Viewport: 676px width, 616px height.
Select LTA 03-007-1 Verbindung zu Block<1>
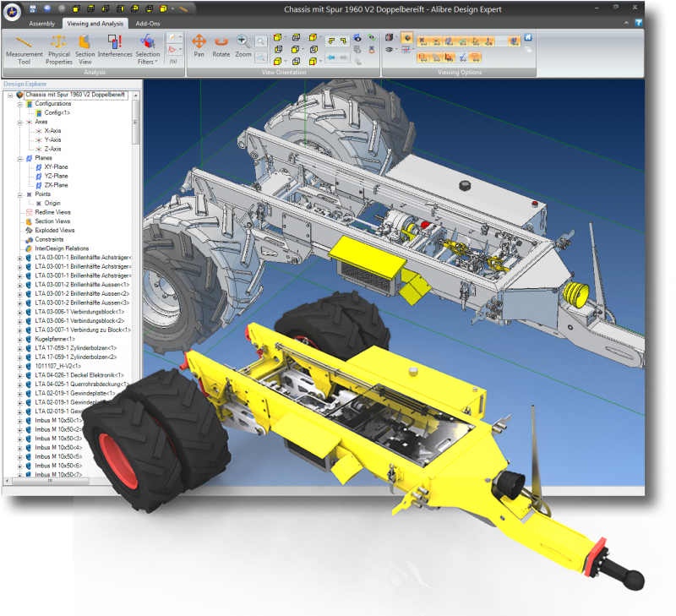[x=83, y=330]
